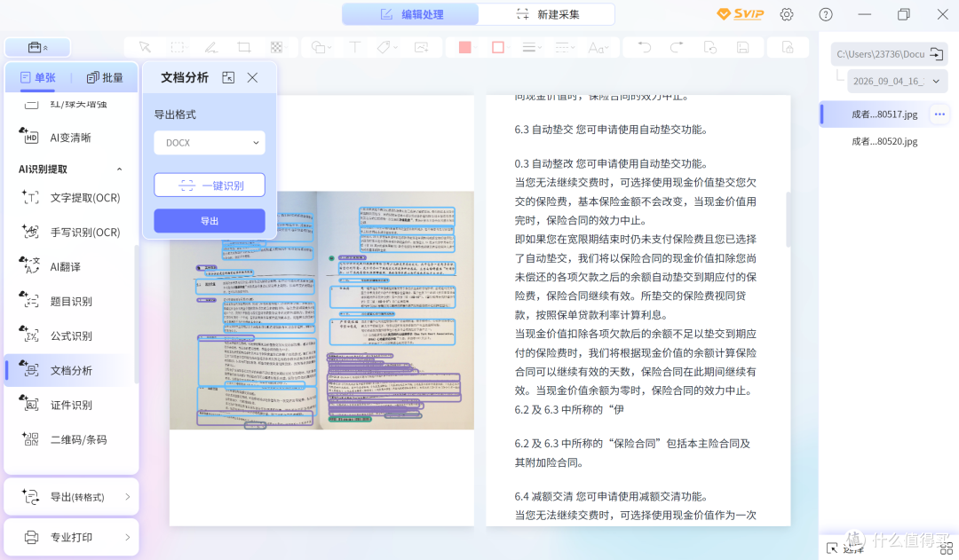
Task: Open more options for 成者...80517.jpg
Action: coord(939,114)
